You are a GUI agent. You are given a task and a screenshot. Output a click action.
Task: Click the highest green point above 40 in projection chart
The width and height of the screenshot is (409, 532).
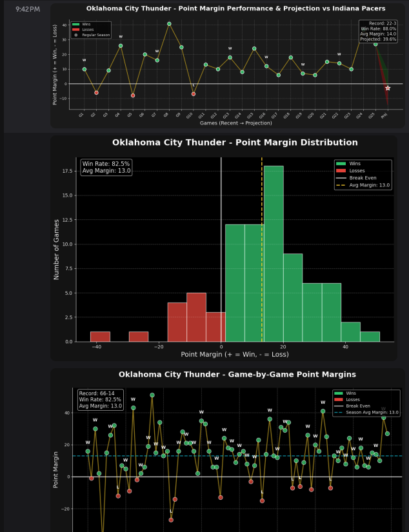(169, 24)
